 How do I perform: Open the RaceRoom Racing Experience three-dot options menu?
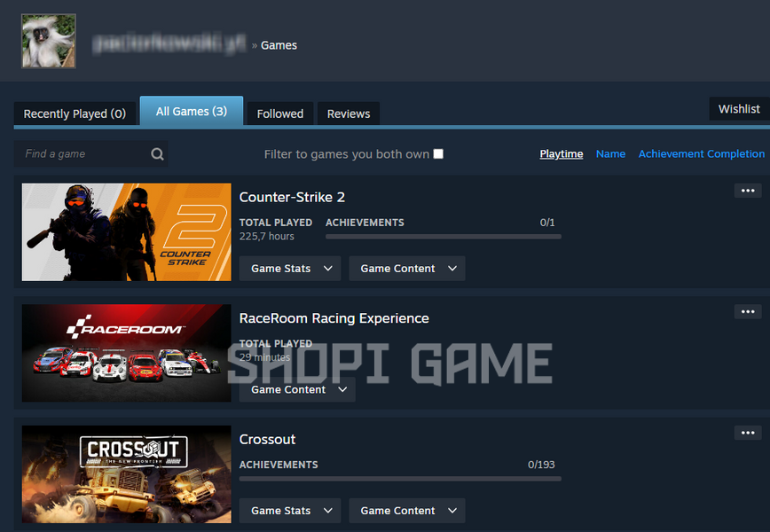pos(748,311)
